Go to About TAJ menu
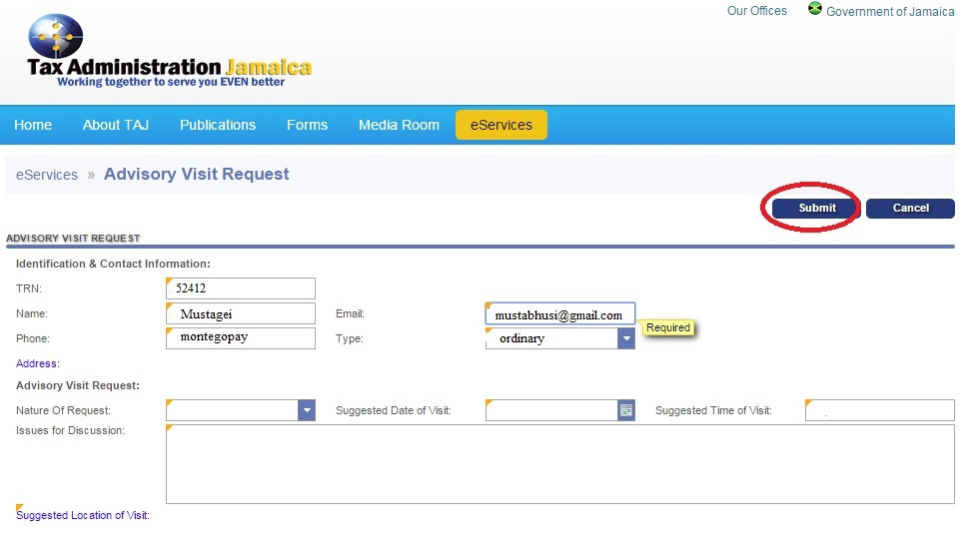980x554 pixels. [116, 125]
